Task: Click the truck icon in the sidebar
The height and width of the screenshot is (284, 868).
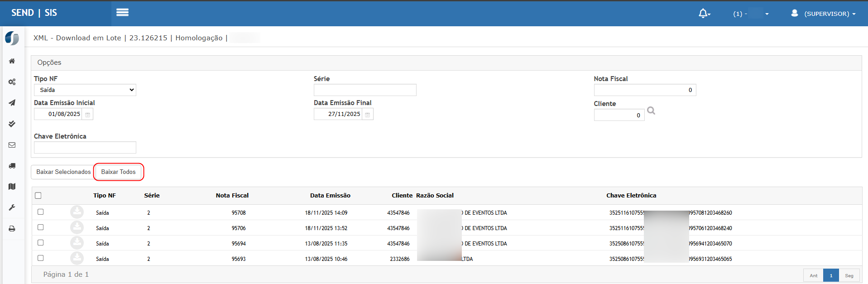Action: pos(12,166)
